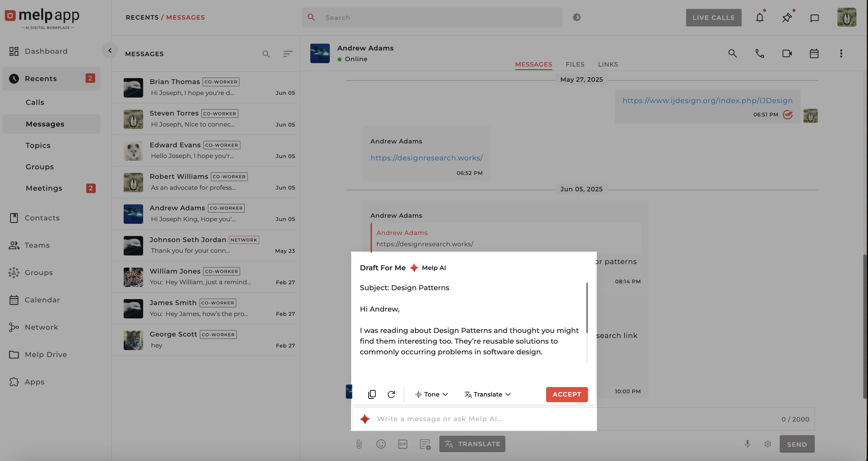Screen dimensions: 868x461
Task: Open the calendar icon in chat header
Action: pyautogui.click(x=814, y=53)
